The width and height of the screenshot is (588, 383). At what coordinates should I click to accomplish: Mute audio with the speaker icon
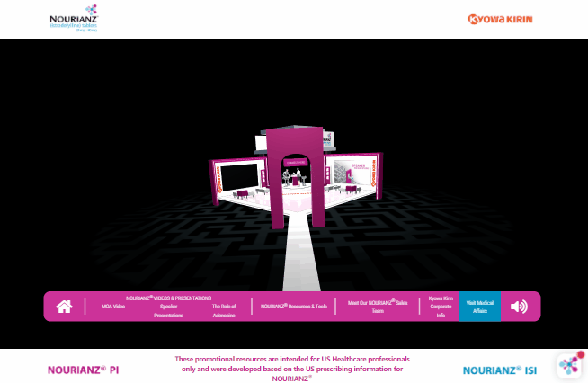tap(519, 307)
